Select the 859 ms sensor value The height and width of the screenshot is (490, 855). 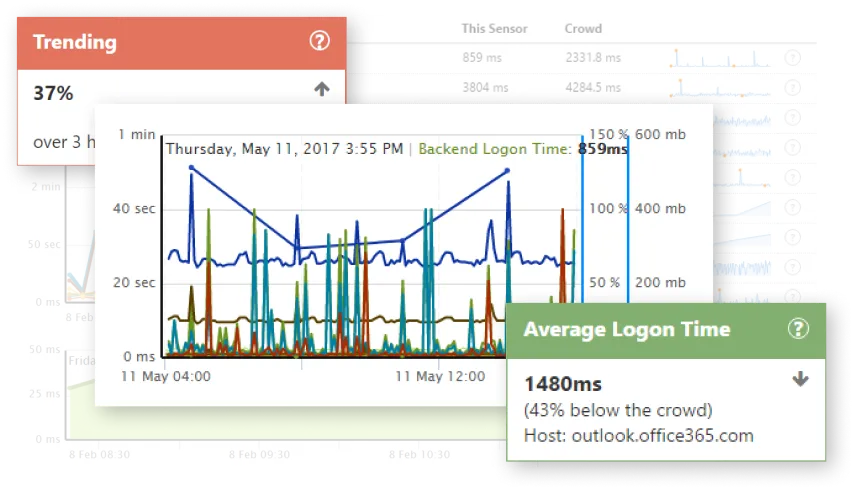(482, 58)
